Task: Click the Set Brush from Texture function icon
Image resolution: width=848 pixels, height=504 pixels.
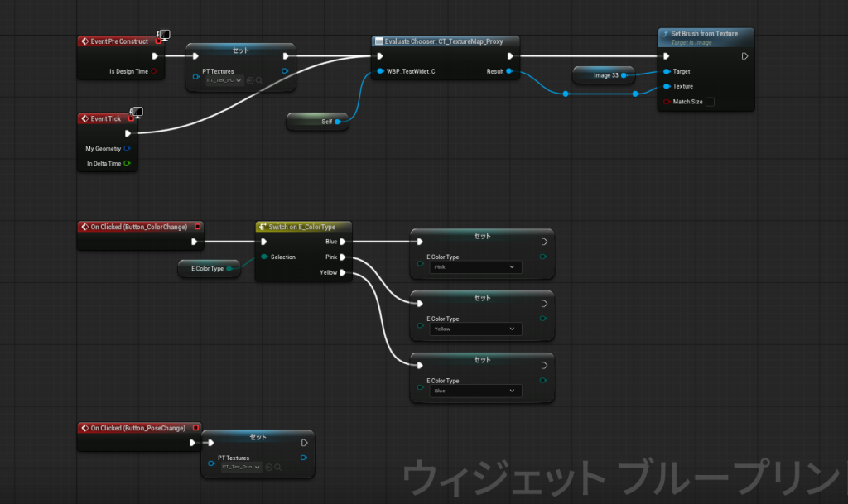Action: pyautogui.click(x=665, y=34)
